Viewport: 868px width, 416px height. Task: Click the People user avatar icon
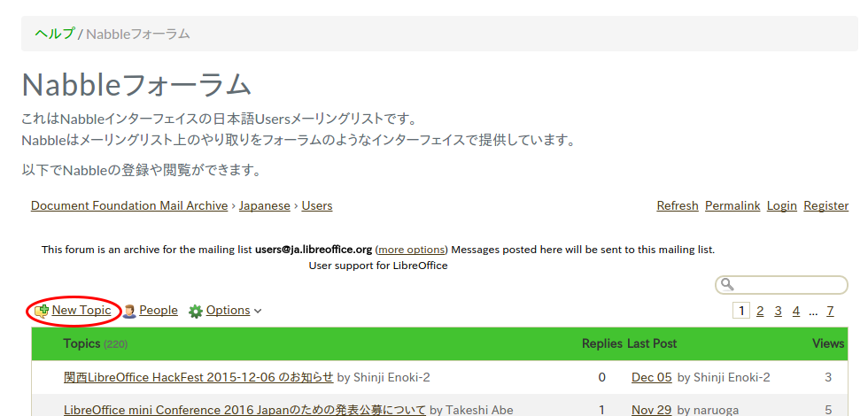129,311
